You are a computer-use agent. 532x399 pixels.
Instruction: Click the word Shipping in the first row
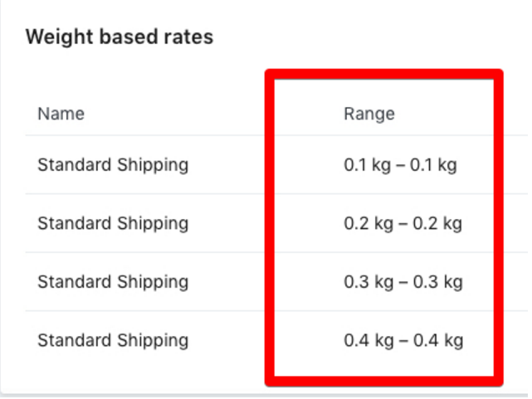[x=157, y=165]
